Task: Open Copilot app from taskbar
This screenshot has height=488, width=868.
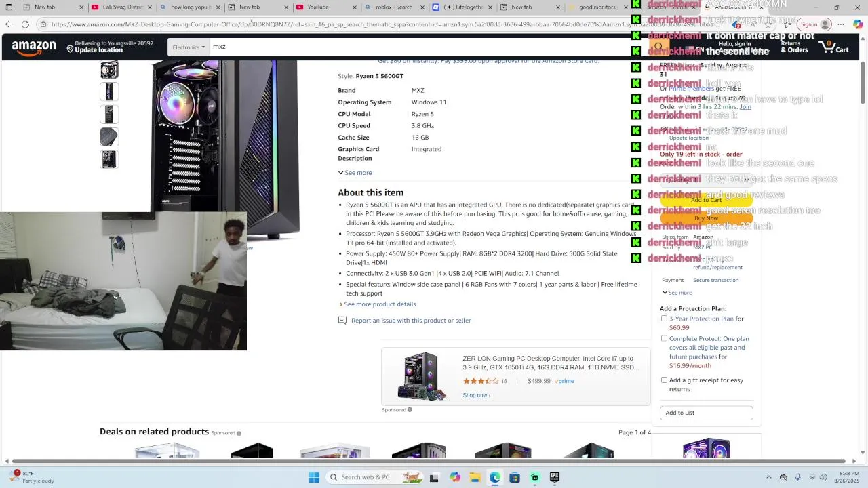Action: tap(455, 477)
